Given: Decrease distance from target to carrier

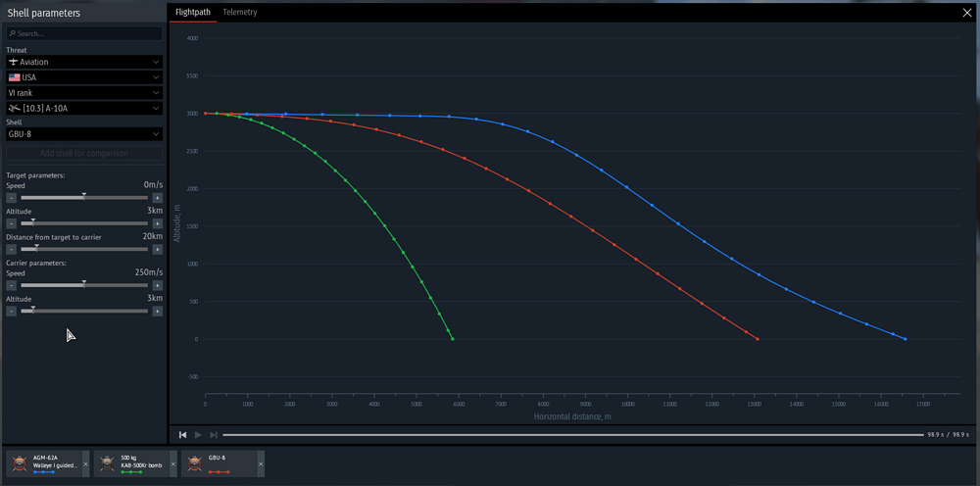Looking at the screenshot, I should pyautogui.click(x=11, y=249).
